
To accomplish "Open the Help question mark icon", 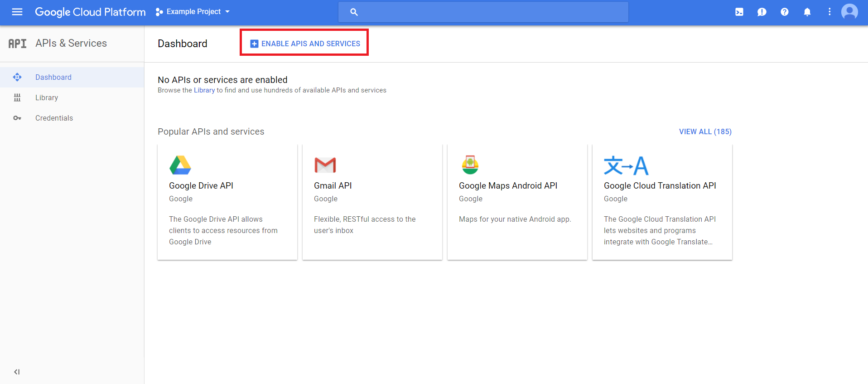I will (x=785, y=12).
